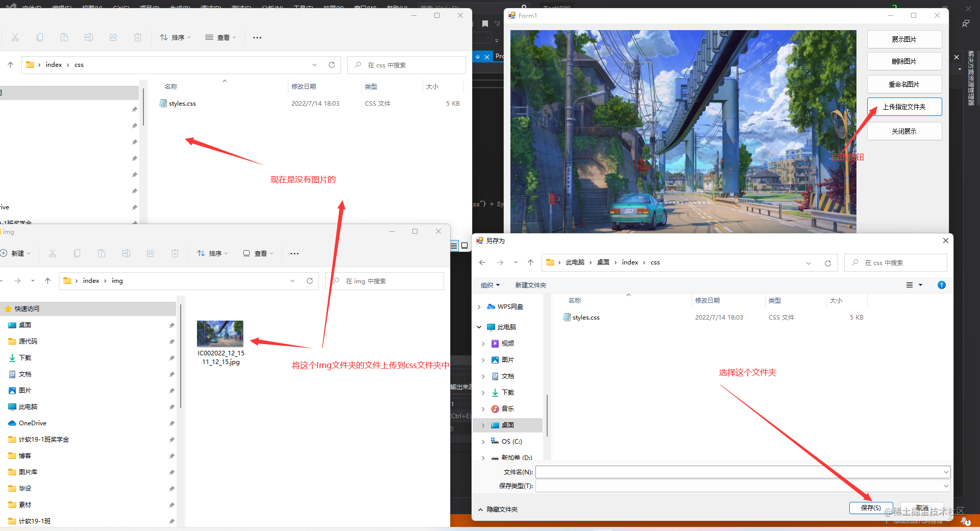The image size is (980, 531).
Task: Expand the 视频 tree node in Save As
Action: point(483,344)
